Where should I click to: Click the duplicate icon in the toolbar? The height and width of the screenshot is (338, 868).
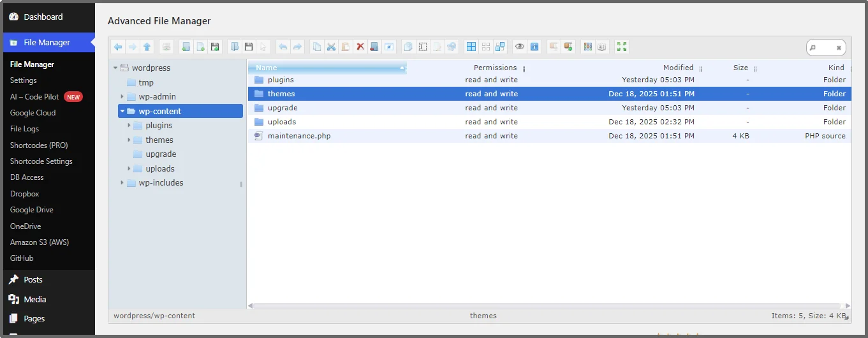408,47
